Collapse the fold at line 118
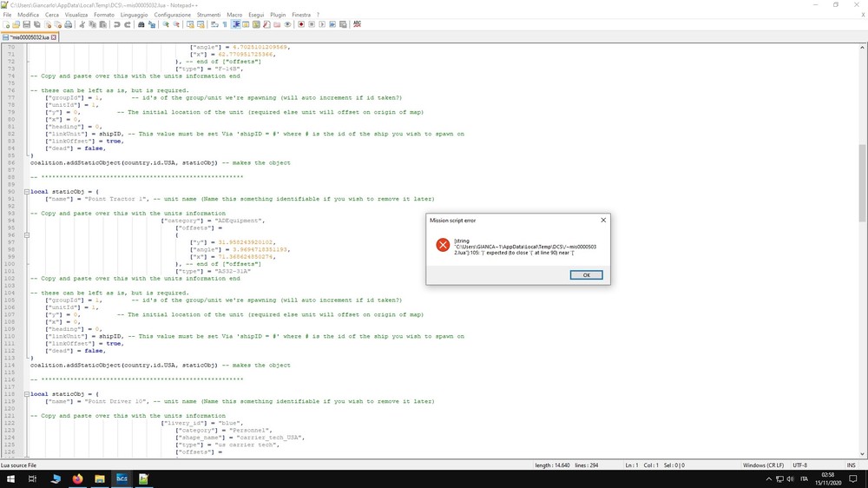868x488 pixels. click(27, 394)
